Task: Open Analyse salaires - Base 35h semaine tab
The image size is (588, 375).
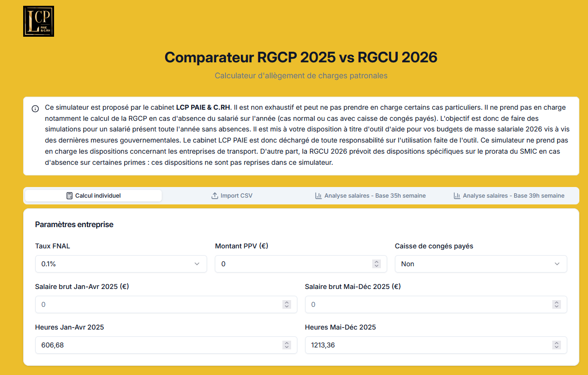Action: [x=370, y=196]
